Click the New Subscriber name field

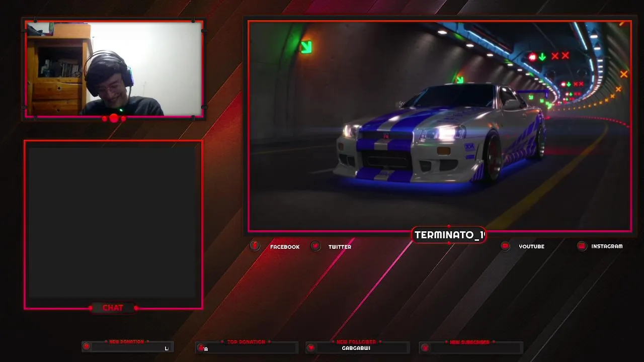tap(476, 348)
